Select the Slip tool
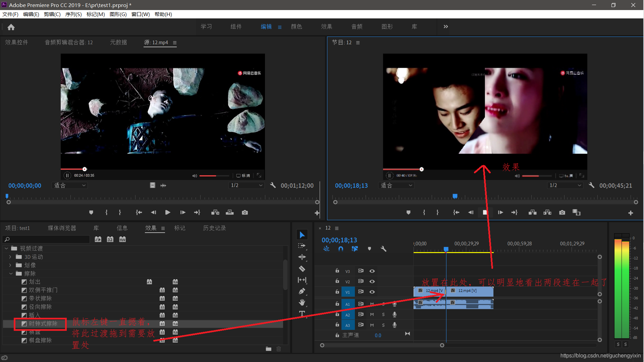This screenshot has height=362, width=644. coord(302,280)
